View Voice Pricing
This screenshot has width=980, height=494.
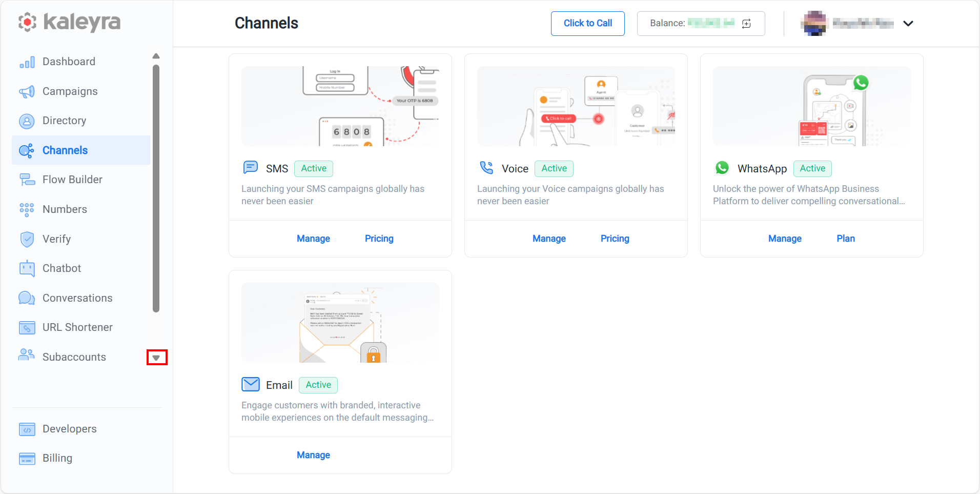coord(615,239)
